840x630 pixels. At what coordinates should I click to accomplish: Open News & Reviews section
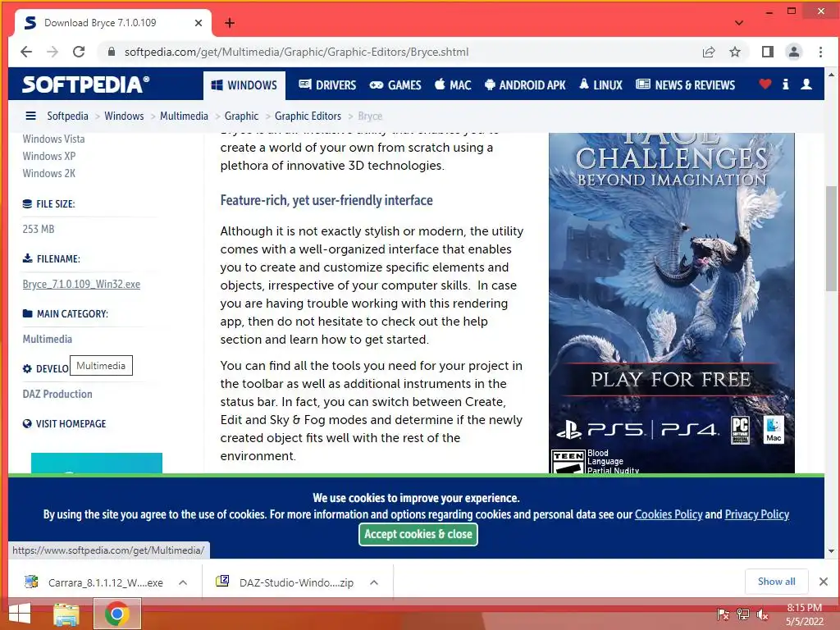pyautogui.click(x=685, y=85)
